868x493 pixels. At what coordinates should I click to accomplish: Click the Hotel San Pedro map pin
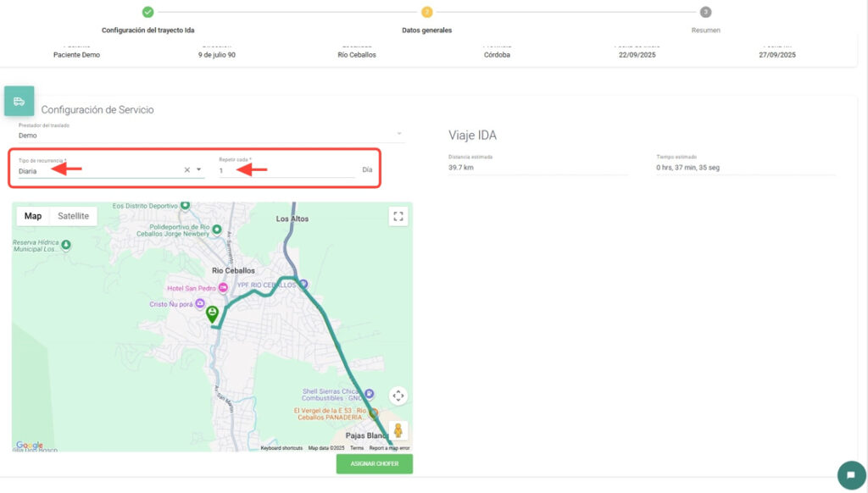(x=223, y=288)
